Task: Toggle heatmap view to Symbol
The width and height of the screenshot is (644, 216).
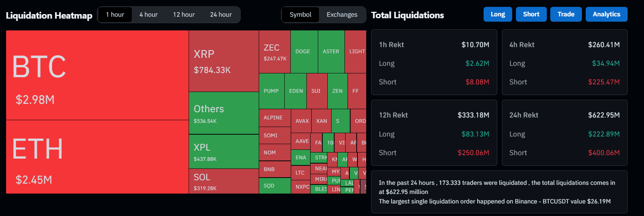Action: 300,15
